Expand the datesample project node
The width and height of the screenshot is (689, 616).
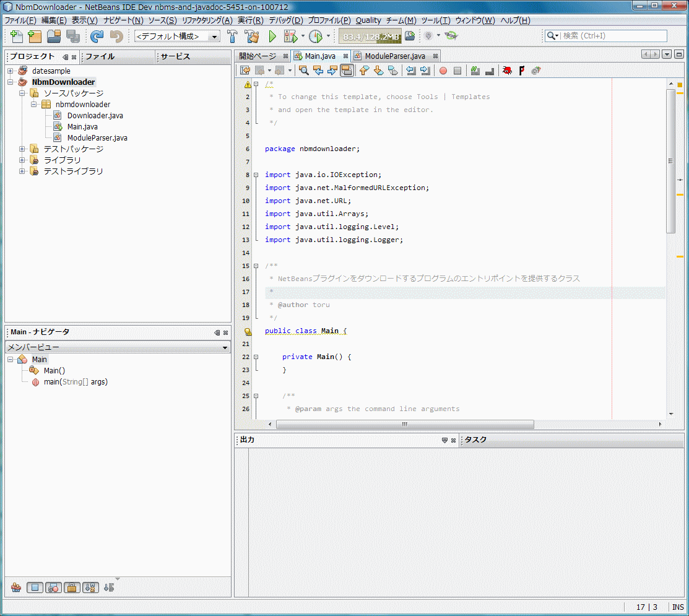(10, 71)
